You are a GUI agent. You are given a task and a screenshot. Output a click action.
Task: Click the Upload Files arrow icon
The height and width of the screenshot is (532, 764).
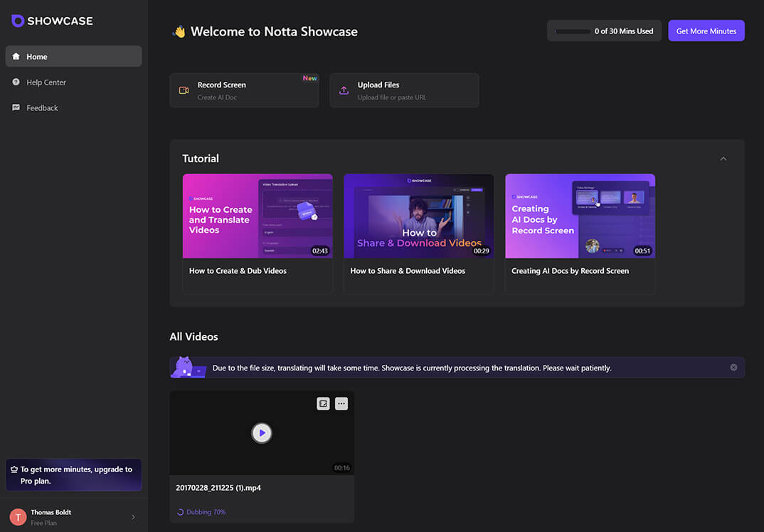coord(344,90)
